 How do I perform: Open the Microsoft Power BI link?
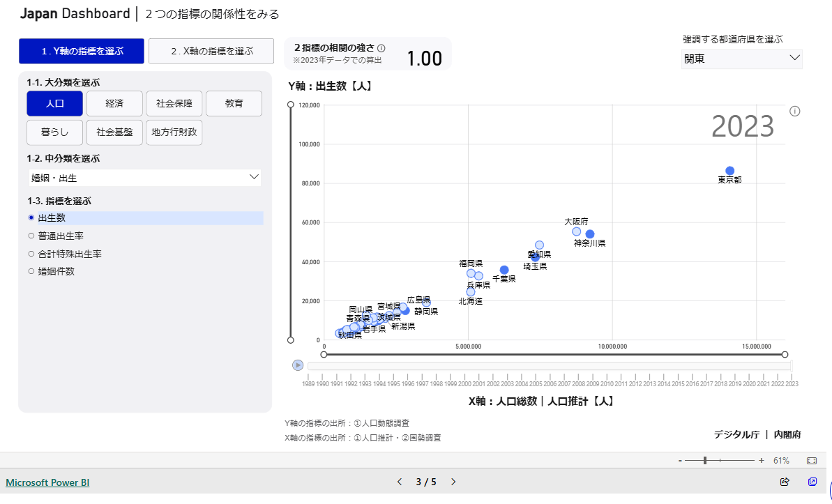point(47,482)
